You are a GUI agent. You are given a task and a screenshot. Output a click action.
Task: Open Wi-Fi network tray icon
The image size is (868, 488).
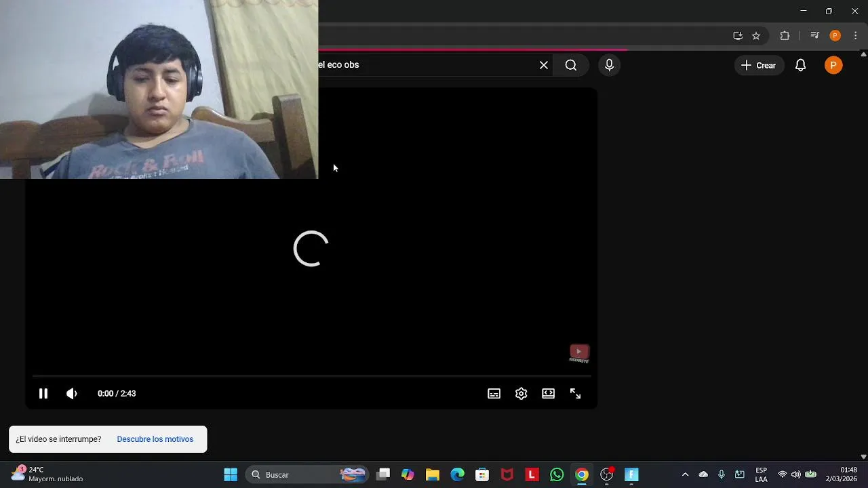pos(783,474)
